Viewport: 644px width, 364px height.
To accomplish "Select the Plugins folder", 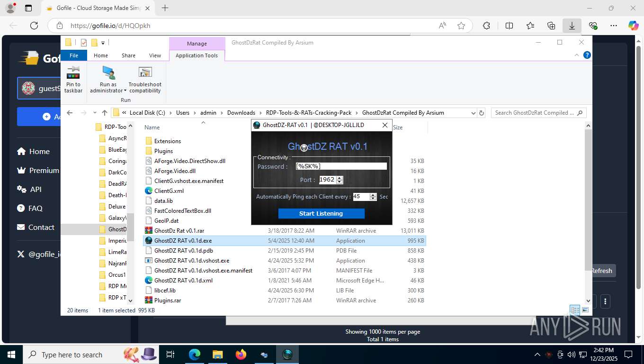I will [x=163, y=151].
